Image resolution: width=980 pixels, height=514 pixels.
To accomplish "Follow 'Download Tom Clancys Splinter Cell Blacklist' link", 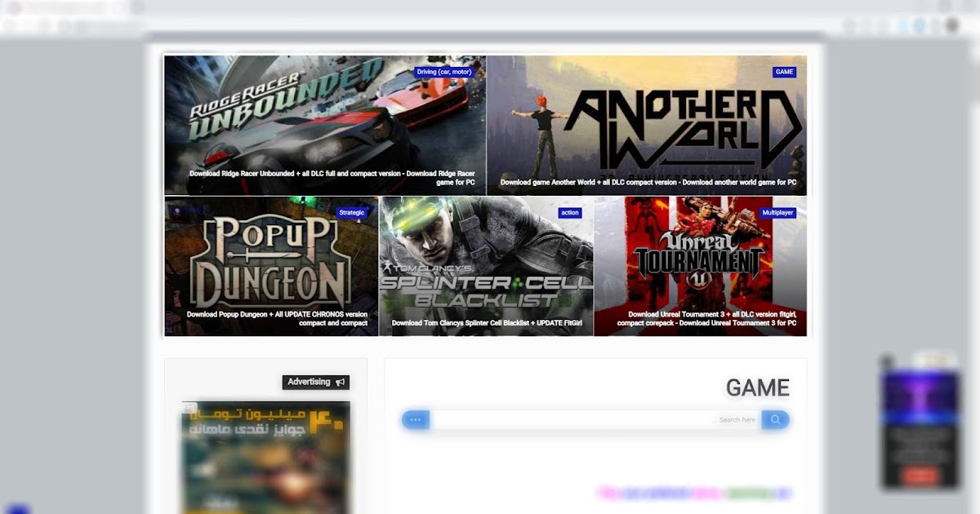I will [487, 323].
